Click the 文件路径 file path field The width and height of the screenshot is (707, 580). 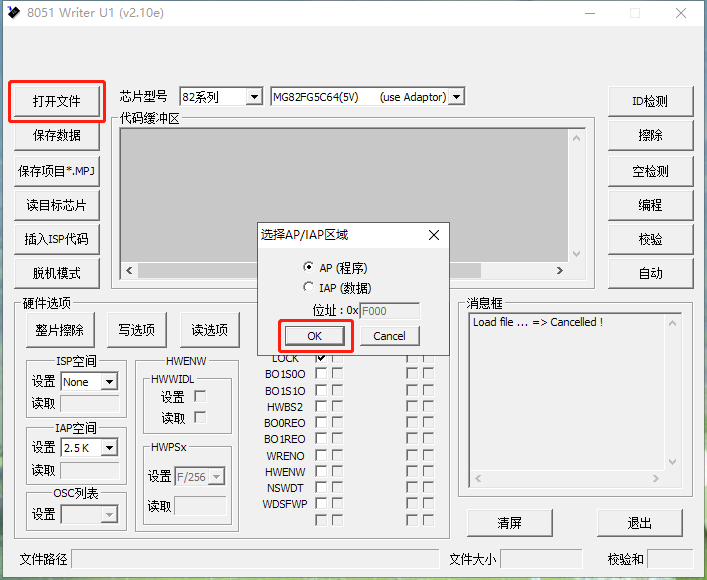(x=255, y=559)
